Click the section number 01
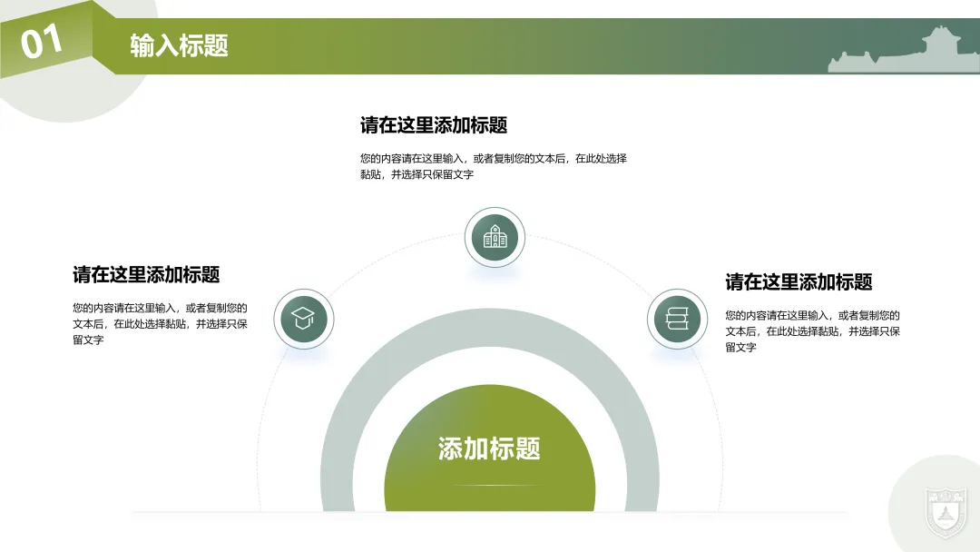The image size is (980, 552). pos(41,43)
